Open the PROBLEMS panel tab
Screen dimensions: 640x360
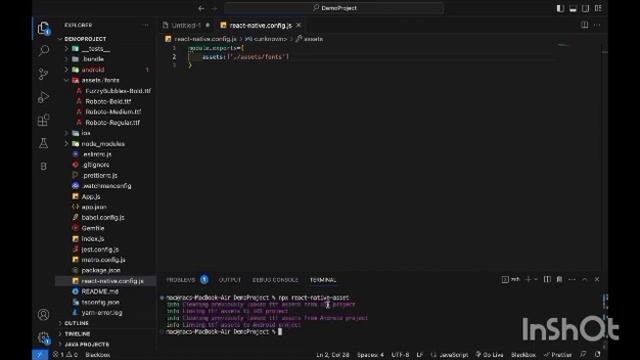click(181, 280)
